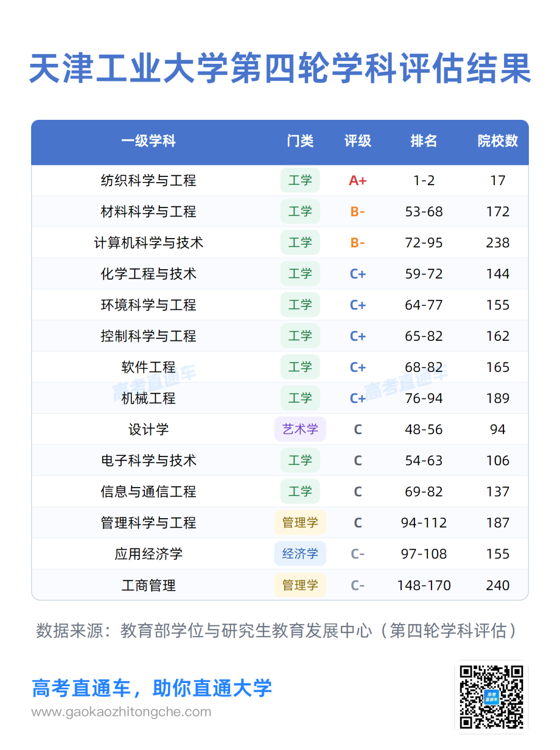Click the 一级学科 column header
This screenshot has width=560, height=750.
coord(148,141)
